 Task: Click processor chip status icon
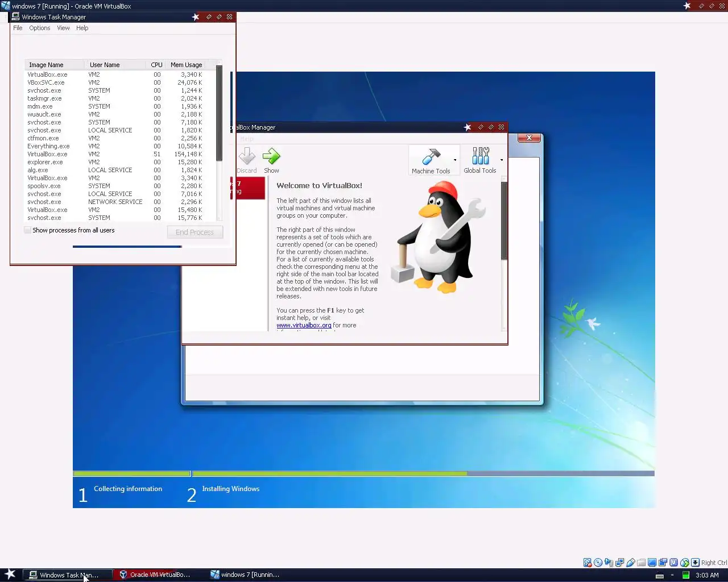[x=674, y=562]
